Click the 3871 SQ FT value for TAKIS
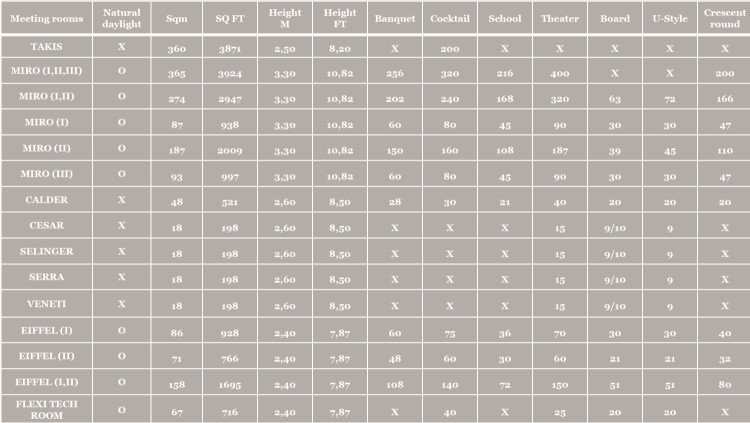Screen dimensions: 750x423 point(230,48)
